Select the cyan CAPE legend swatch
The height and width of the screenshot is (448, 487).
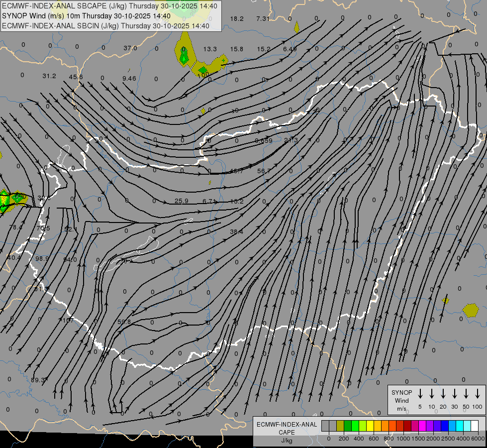[x=459, y=426]
